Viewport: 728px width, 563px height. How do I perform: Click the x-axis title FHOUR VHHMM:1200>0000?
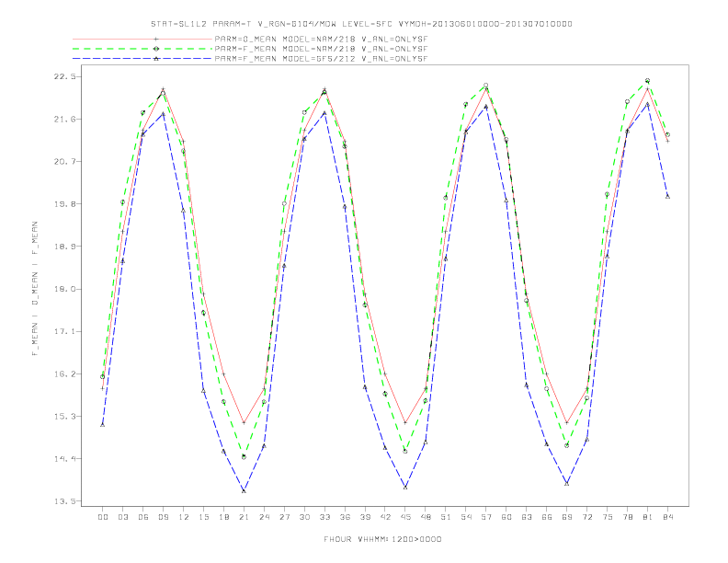click(x=382, y=539)
